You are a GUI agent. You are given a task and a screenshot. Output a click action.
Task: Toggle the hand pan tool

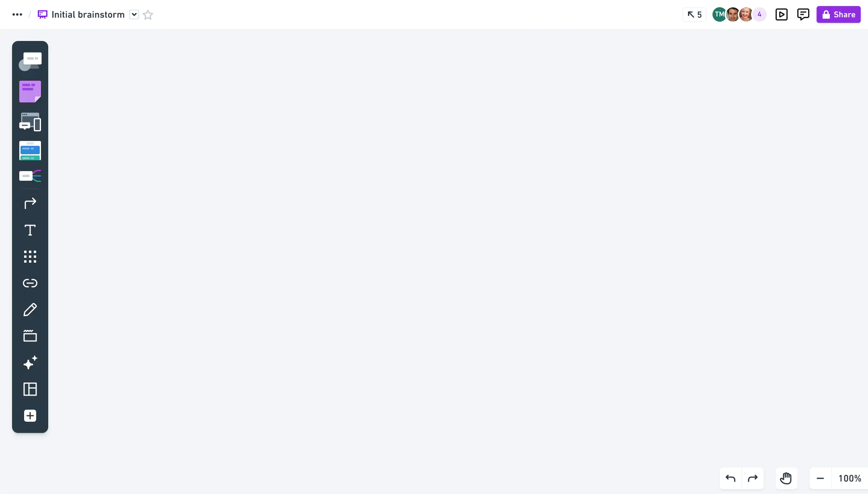tap(786, 478)
